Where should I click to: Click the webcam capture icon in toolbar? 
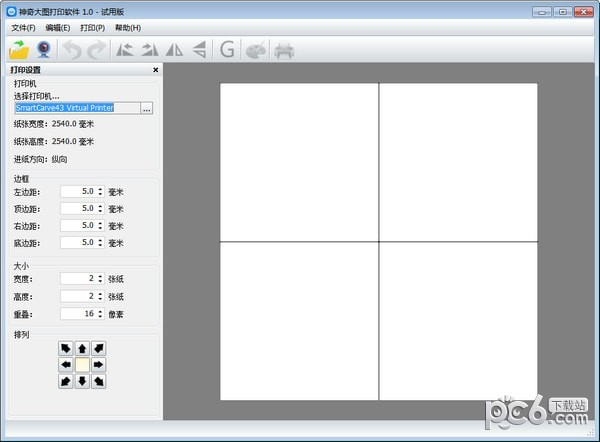click(44, 48)
